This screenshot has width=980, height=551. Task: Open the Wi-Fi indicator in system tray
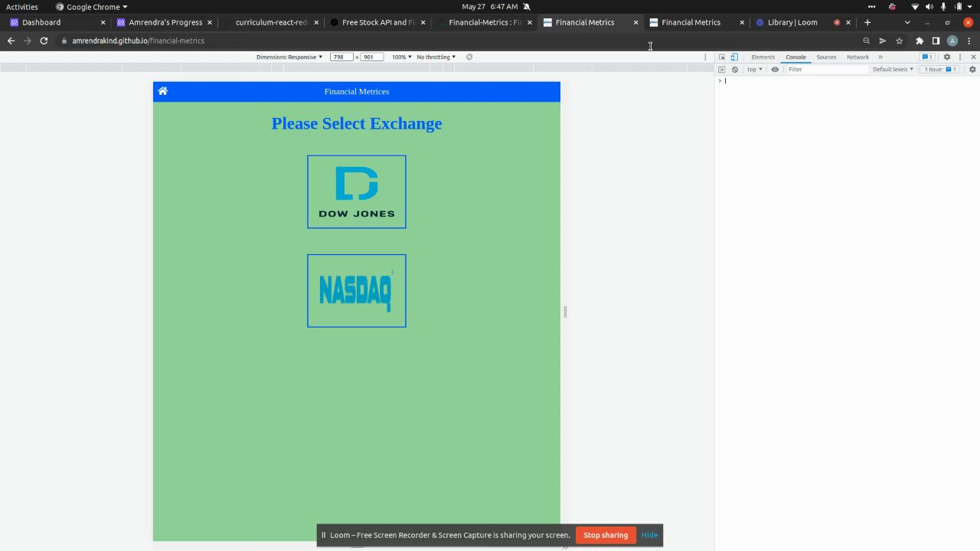pyautogui.click(x=915, y=7)
